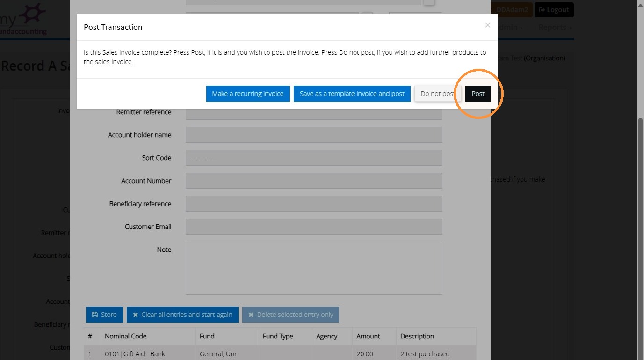Click the Account holder name field
The image size is (644, 360).
(x=314, y=135)
